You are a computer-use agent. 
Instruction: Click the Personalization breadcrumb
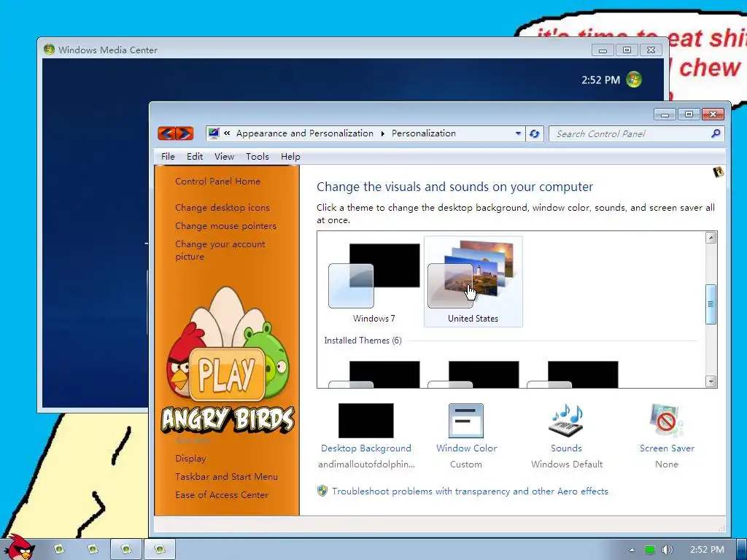[424, 133]
